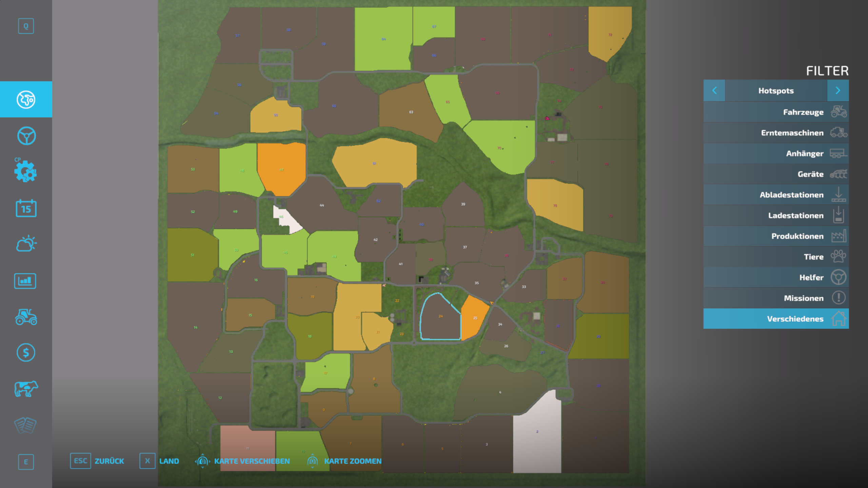
Task: Open the weather forecast page icon
Action: tap(26, 243)
